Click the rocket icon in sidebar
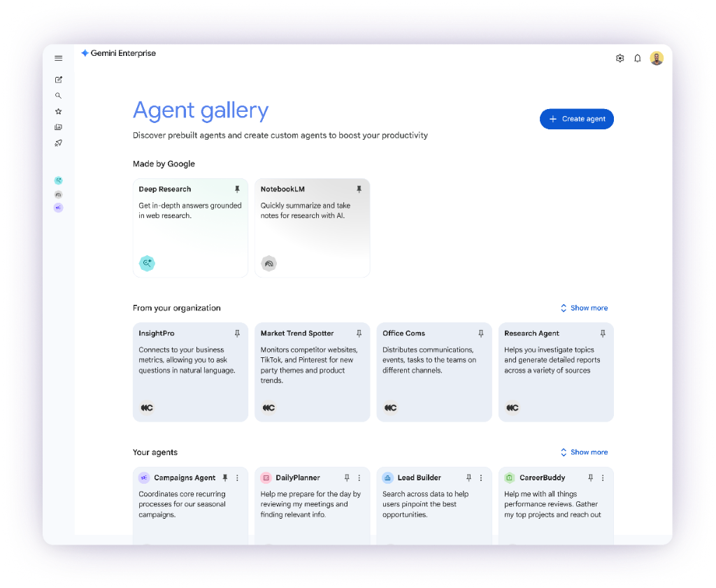Image resolution: width=716 pixels, height=588 pixels. pyautogui.click(x=59, y=143)
